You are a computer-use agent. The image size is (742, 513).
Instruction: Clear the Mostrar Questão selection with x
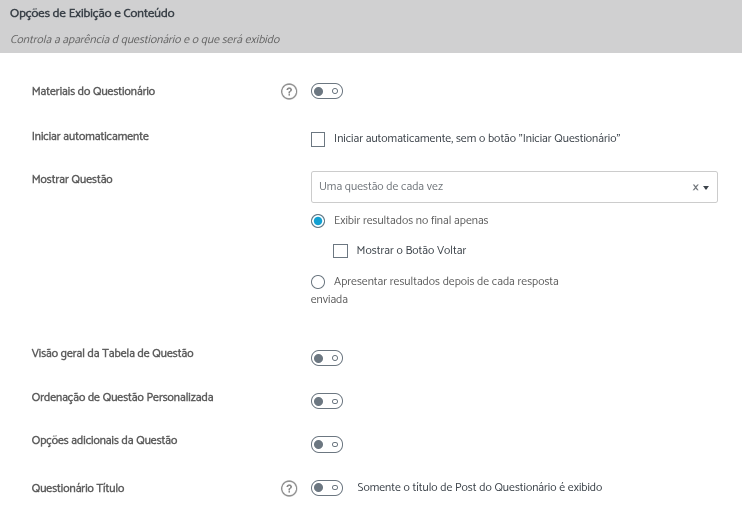pyautogui.click(x=695, y=187)
